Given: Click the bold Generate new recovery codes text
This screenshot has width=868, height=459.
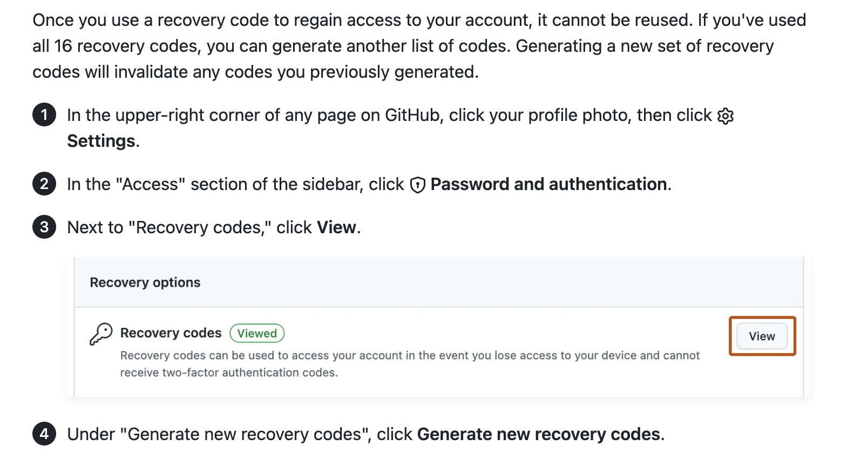Looking at the screenshot, I should [x=540, y=434].
